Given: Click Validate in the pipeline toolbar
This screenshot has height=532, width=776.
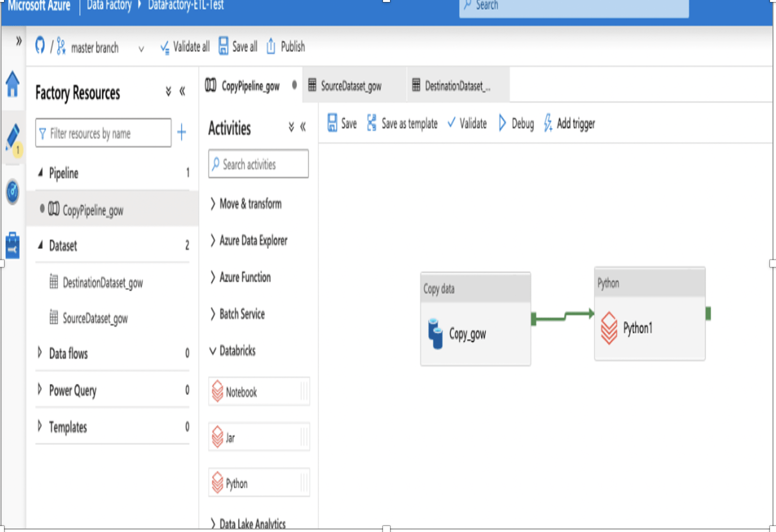Looking at the screenshot, I should point(467,123).
